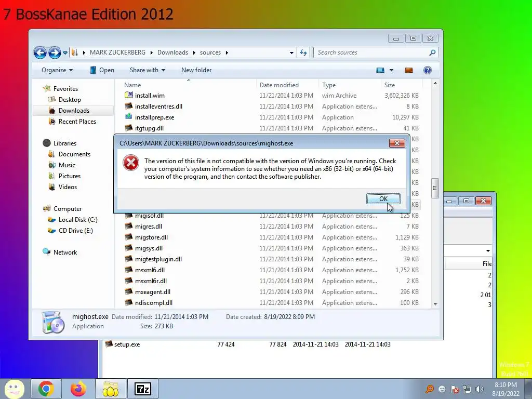This screenshot has width=532, height=399.
Task: Select itgtupg.dll file
Action: 149,128
